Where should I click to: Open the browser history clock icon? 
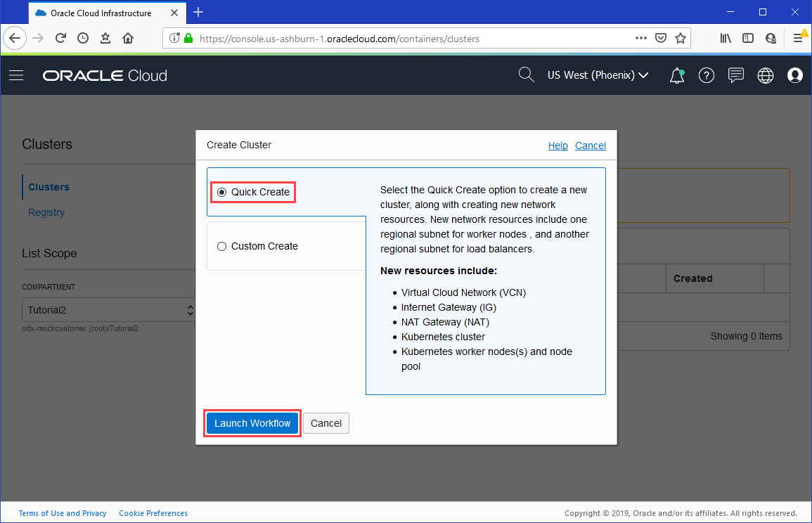click(x=83, y=39)
